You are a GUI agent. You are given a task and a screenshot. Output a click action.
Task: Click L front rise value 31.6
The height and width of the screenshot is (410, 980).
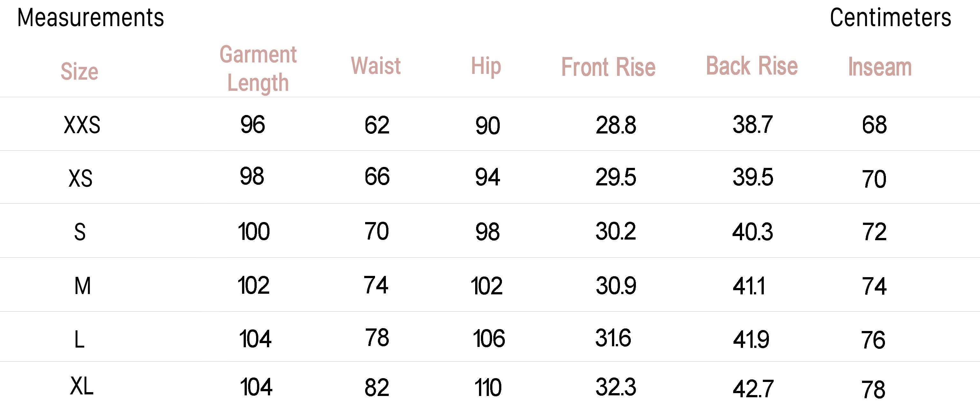click(x=613, y=338)
